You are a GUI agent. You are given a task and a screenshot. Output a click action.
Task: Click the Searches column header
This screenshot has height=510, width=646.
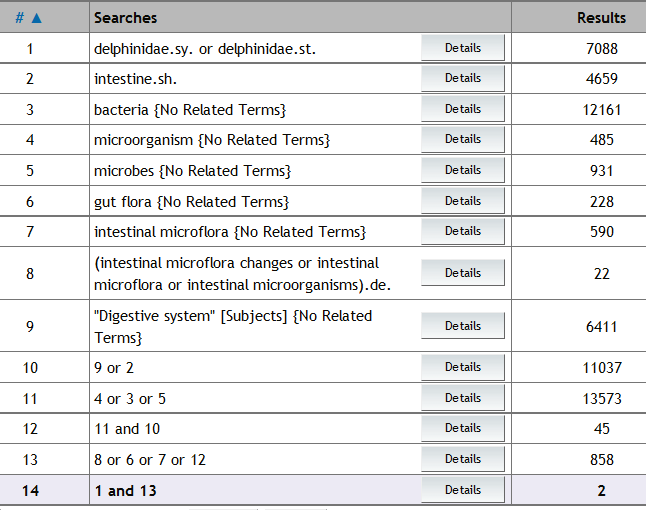point(125,17)
